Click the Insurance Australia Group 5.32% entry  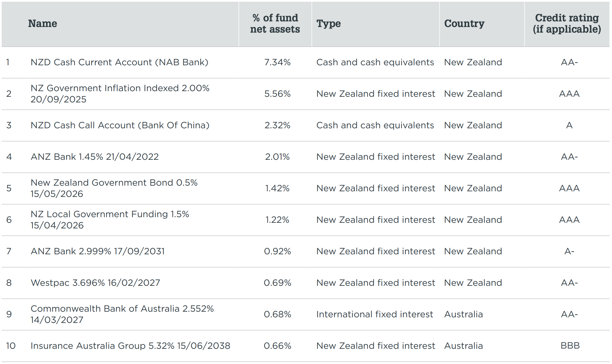pyautogui.click(x=130, y=346)
